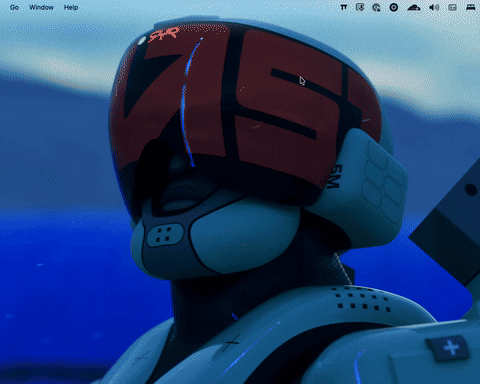The image size is (480, 384).
Task: Open the Help menu
Action: (71, 7)
